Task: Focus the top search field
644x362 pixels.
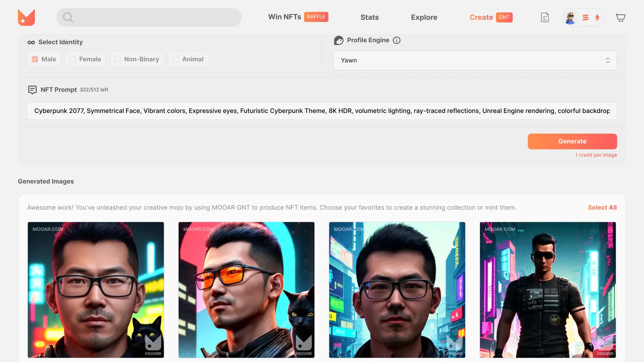Action: 149,17
